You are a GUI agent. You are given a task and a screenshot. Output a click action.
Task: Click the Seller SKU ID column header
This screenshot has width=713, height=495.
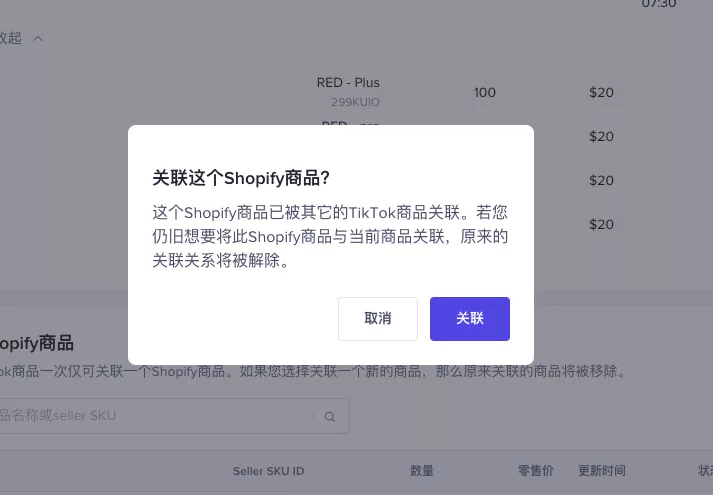point(268,471)
